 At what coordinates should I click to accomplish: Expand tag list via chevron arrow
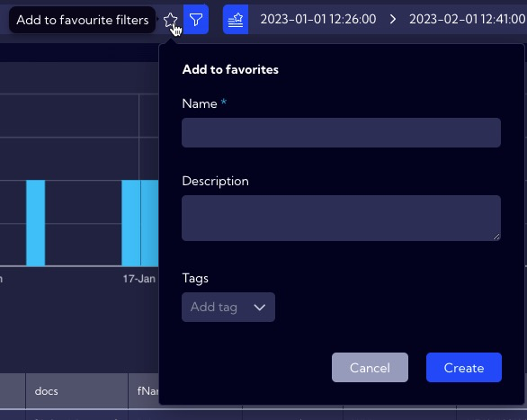tap(260, 307)
